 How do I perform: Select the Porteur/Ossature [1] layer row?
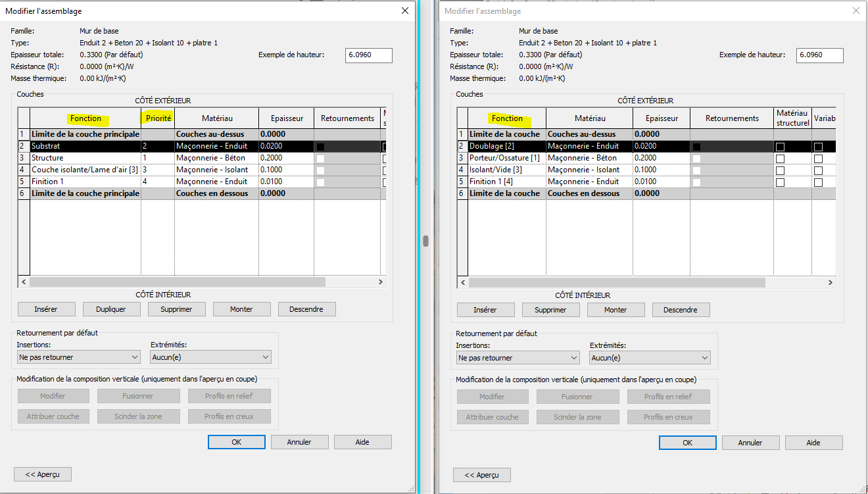click(x=506, y=158)
